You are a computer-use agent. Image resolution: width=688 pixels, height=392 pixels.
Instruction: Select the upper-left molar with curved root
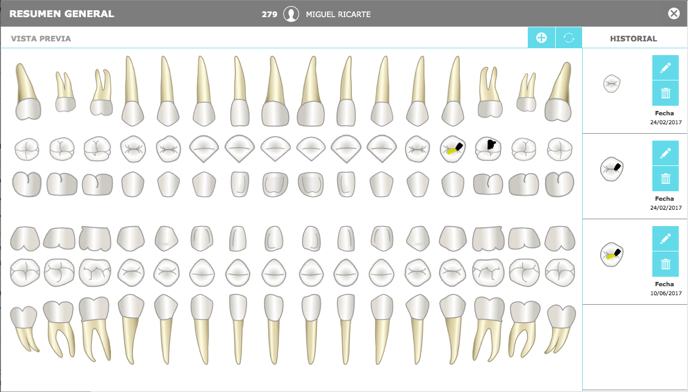click(x=28, y=91)
